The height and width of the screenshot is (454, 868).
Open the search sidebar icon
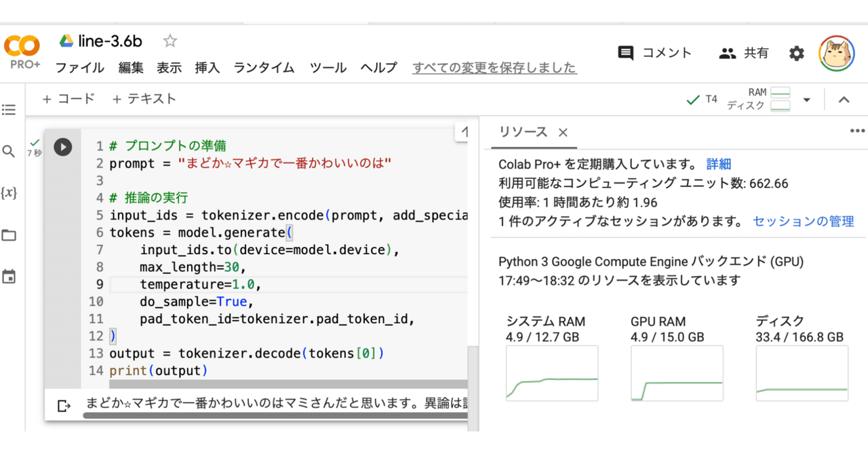pyautogui.click(x=9, y=151)
